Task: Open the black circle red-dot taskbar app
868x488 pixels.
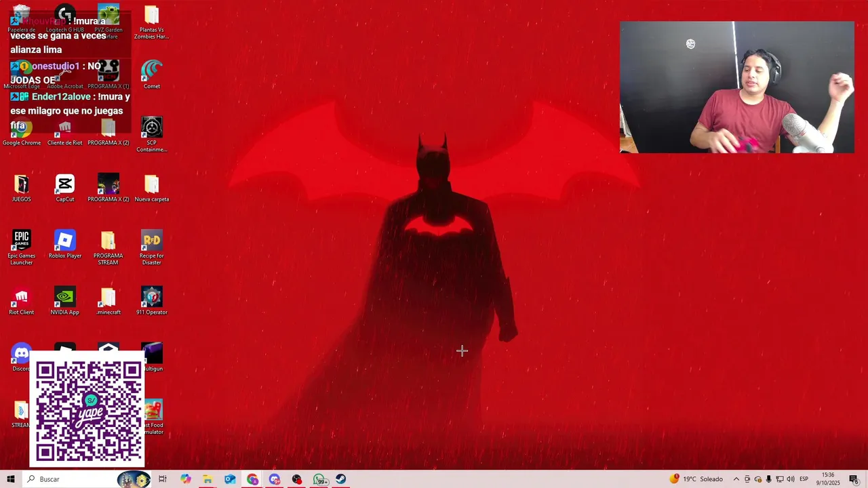Action: (x=297, y=479)
